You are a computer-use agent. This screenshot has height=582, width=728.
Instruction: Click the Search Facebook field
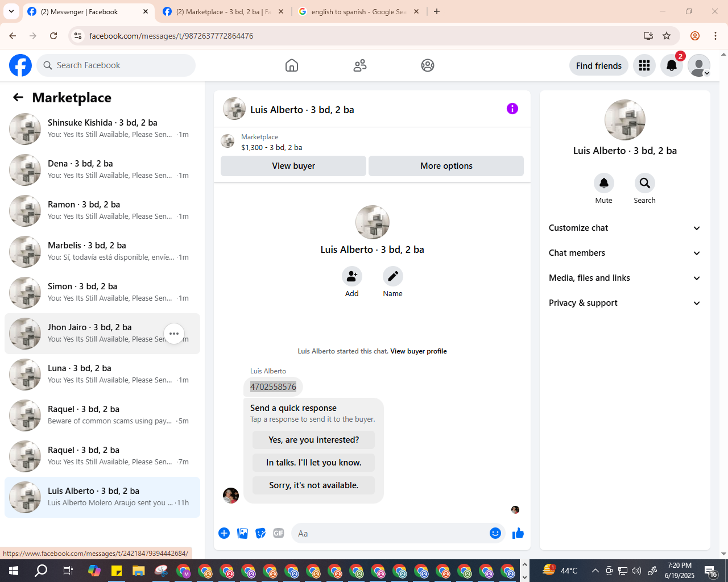point(116,65)
